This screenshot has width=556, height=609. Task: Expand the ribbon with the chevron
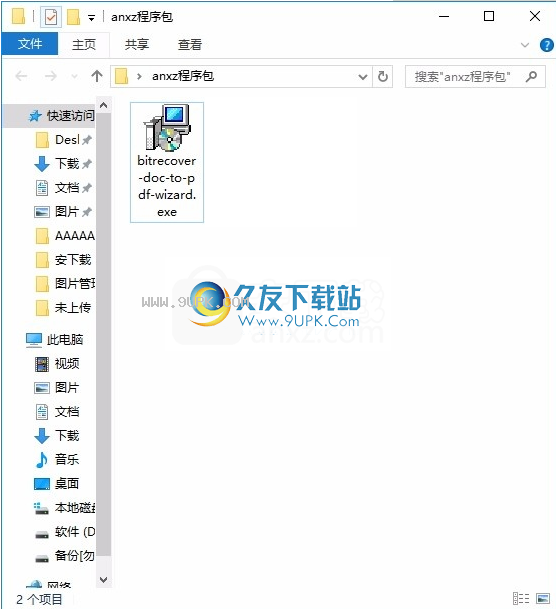tap(525, 45)
